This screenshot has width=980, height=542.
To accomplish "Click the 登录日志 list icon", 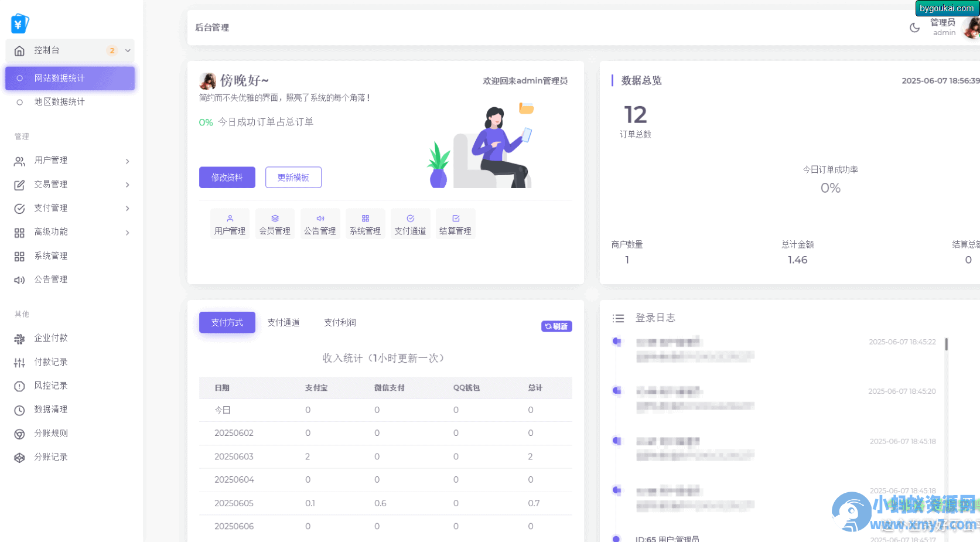I will (618, 318).
